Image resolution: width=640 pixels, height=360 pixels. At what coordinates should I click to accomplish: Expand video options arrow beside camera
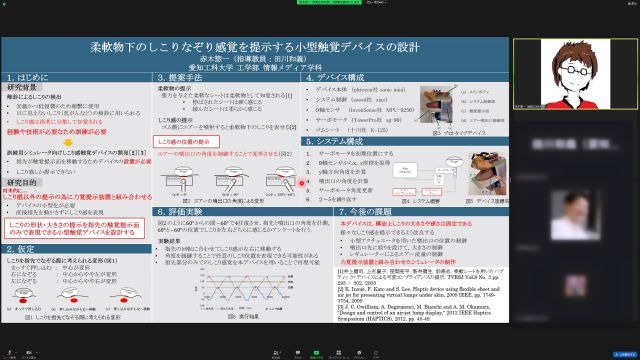(36, 352)
